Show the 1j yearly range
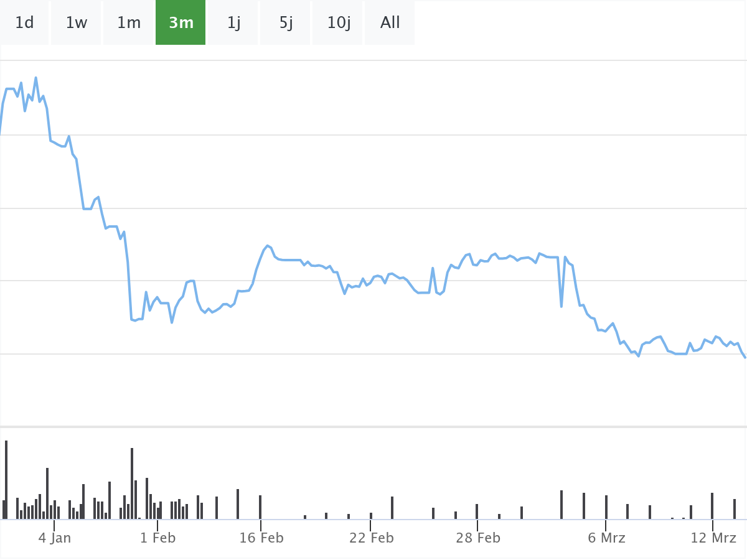 tap(233, 23)
